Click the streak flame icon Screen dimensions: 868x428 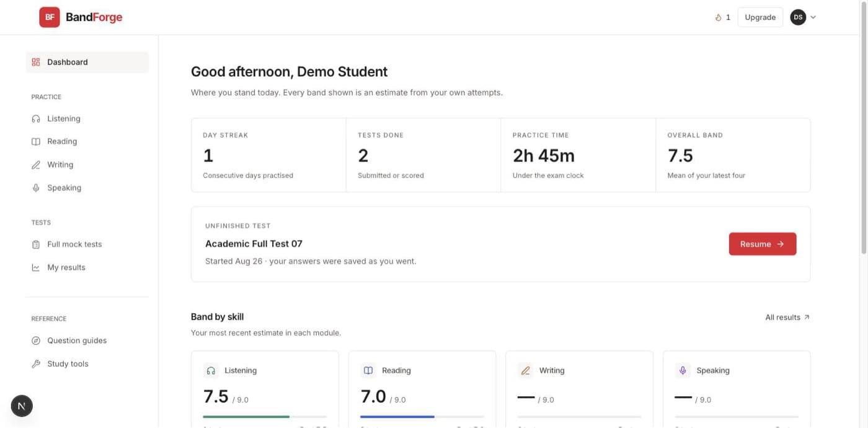[719, 17]
